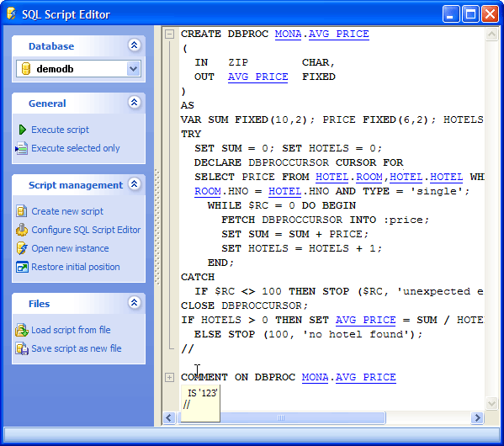Click the CATCH keyword line
Image resolution: width=504 pixels, height=446 pixels.
(198, 277)
